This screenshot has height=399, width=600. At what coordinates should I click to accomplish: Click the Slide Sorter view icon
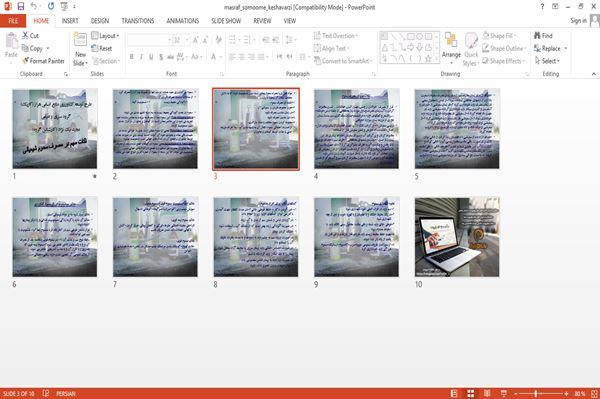tap(471, 393)
